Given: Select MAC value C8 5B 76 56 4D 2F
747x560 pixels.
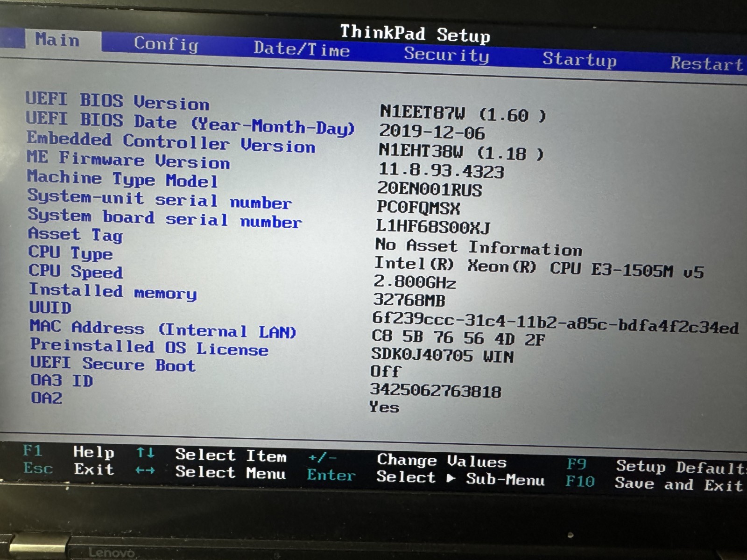Looking at the screenshot, I should pos(458,338).
